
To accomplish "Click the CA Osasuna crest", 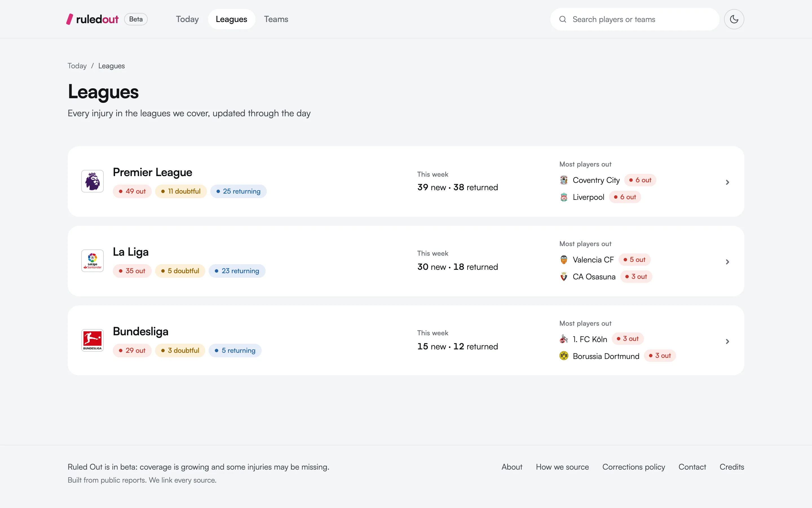I will click(564, 277).
